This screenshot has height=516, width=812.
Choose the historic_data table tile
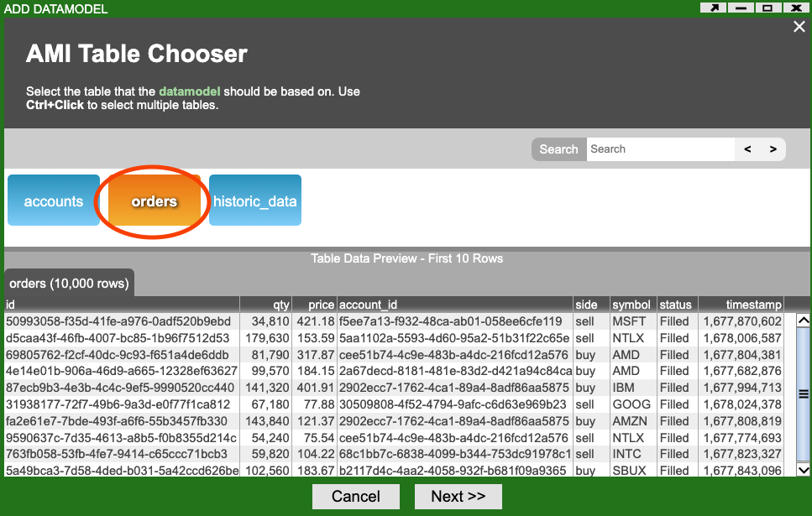tap(255, 201)
